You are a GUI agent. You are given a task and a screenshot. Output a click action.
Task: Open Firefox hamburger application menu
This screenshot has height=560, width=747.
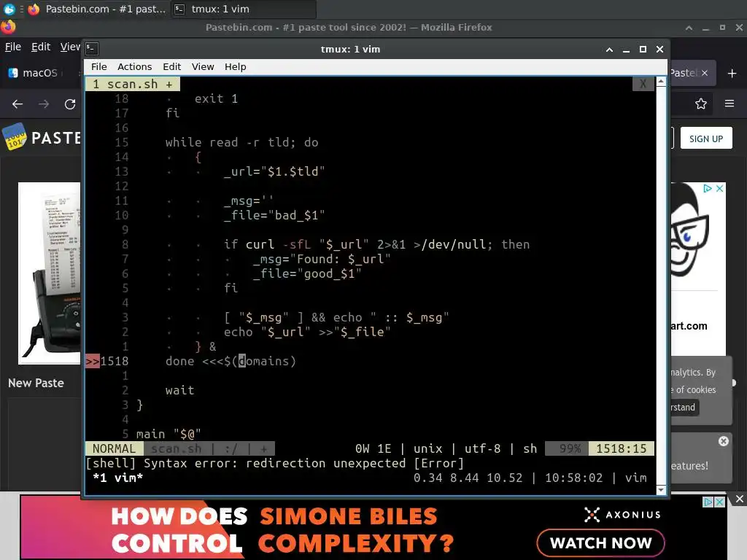[729, 104]
